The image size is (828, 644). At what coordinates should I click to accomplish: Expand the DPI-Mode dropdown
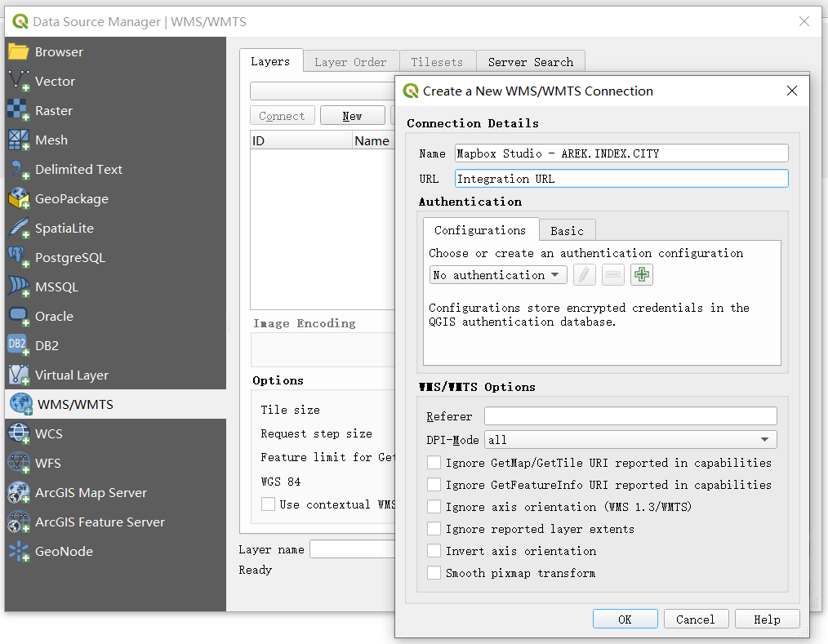click(630, 440)
